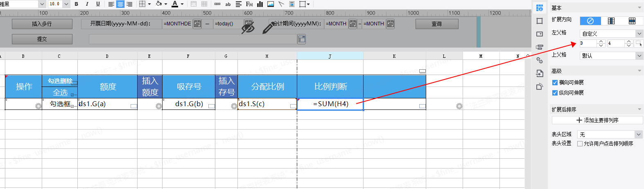
Task: Insert sub-report element
Action: 292,4
